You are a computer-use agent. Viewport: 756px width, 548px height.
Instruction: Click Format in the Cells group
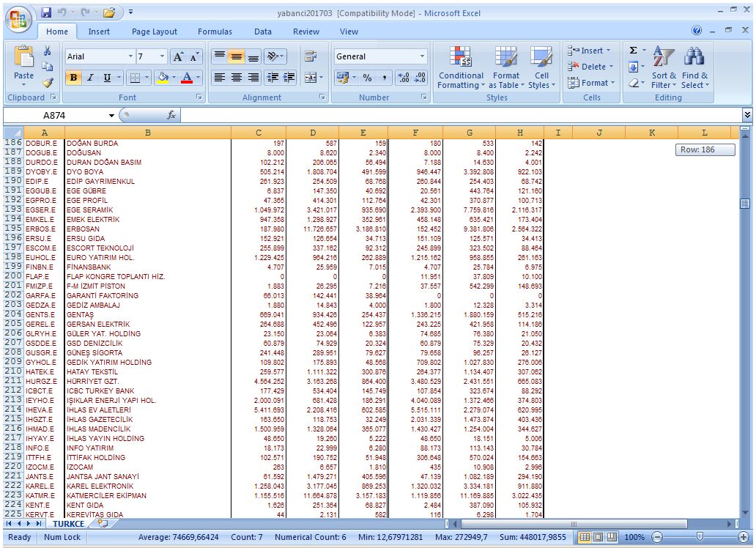592,83
